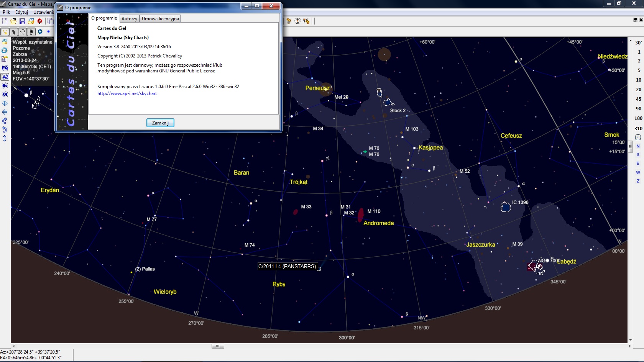
Task: Open the Edytuj menu
Action: pos(21,12)
